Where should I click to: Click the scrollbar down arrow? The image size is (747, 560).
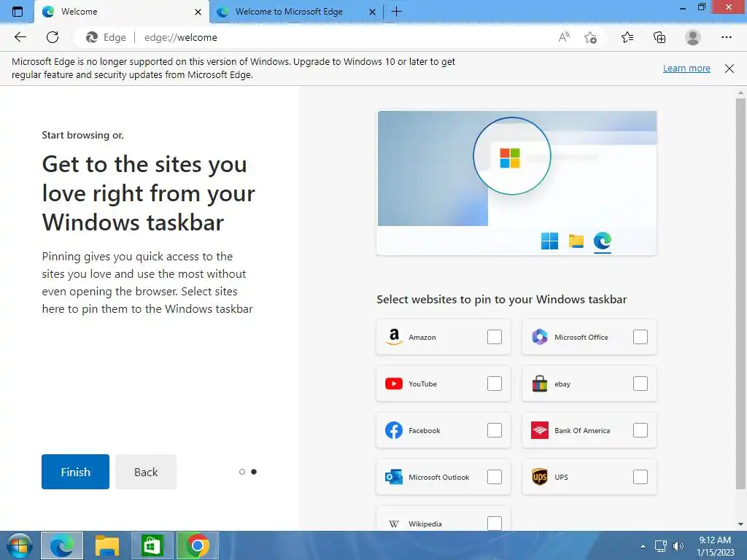[740, 524]
